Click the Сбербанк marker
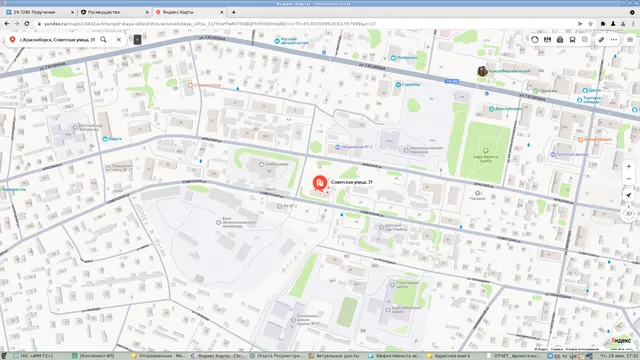 [x=535, y=91]
